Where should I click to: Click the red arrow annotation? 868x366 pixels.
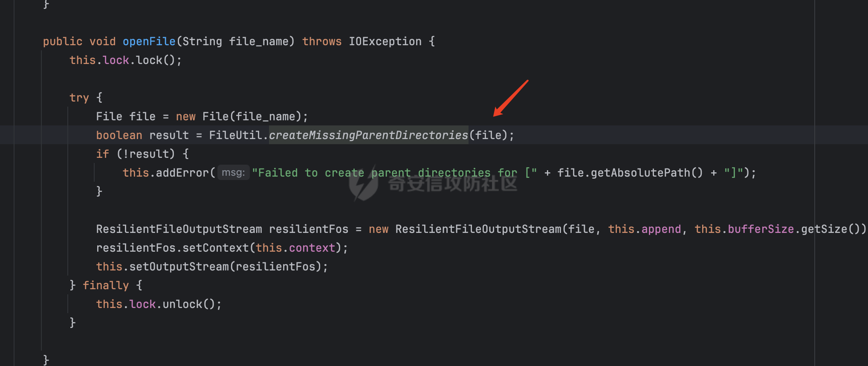pyautogui.click(x=511, y=98)
